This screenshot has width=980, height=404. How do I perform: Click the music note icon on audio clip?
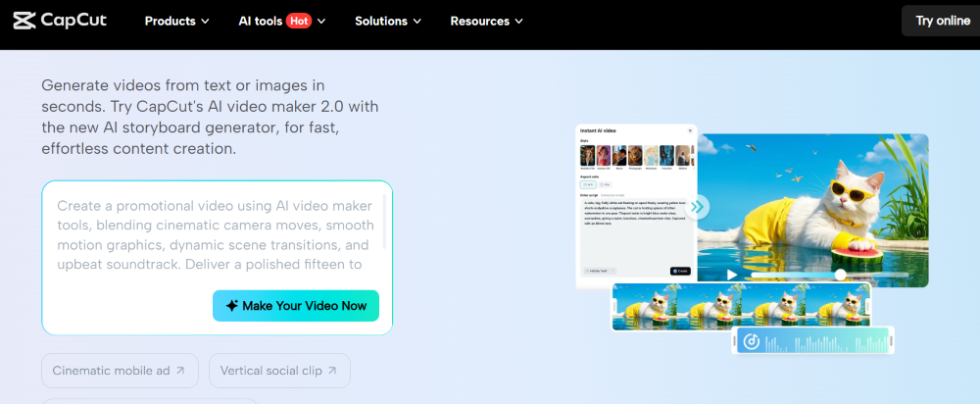(x=752, y=341)
